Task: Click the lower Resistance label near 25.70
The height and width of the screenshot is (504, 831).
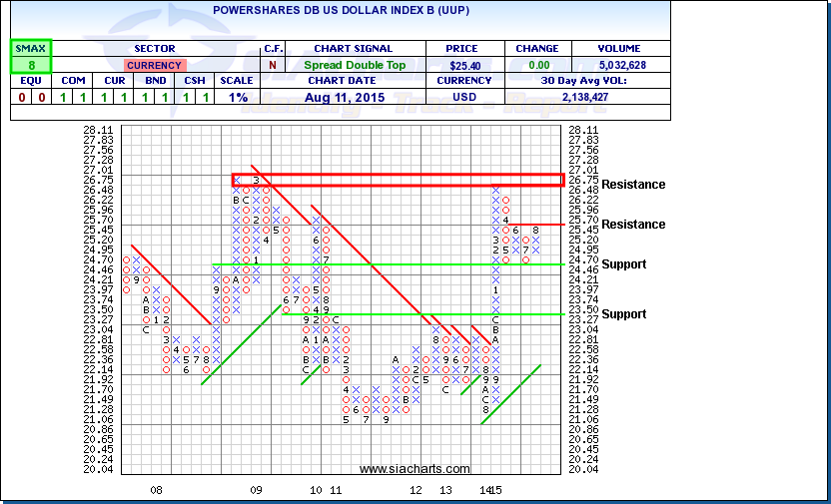Action: coord(633,225)
